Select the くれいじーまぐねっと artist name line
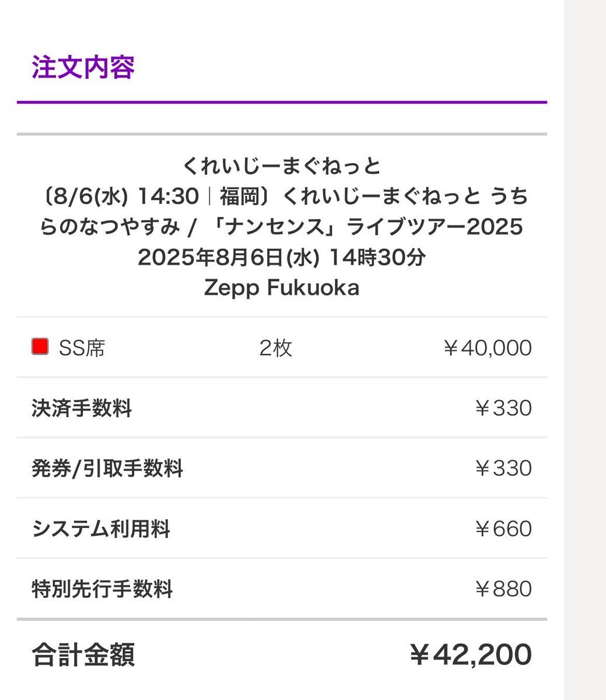This screenshot has height=700, width=606. click(x=282, y=166)
